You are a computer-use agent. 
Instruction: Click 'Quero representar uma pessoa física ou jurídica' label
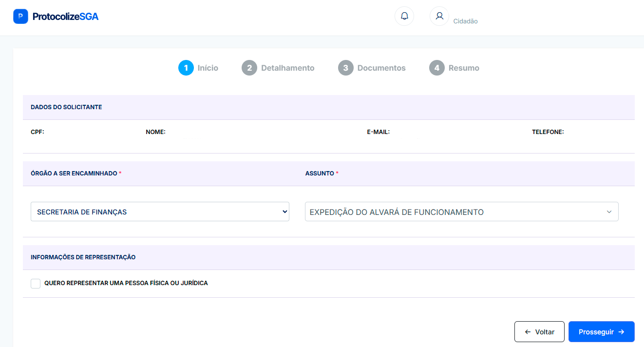126,283
